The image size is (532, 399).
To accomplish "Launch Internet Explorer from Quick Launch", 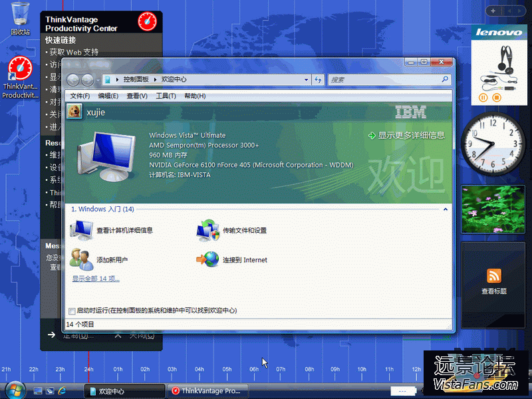I will click(63, 390).
